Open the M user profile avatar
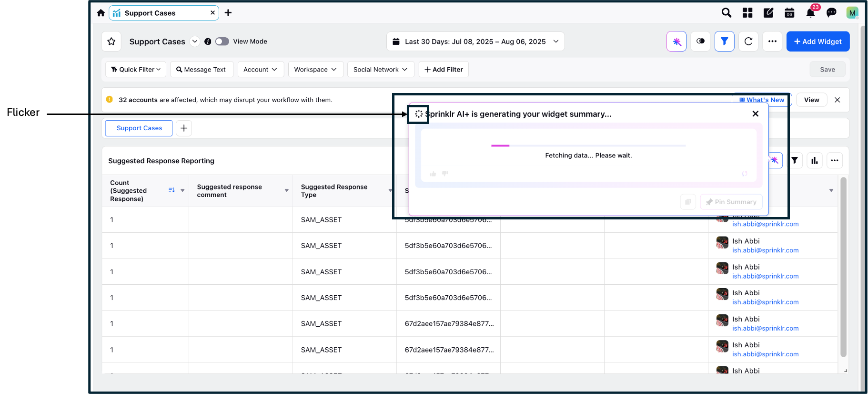 click(852, 13)
